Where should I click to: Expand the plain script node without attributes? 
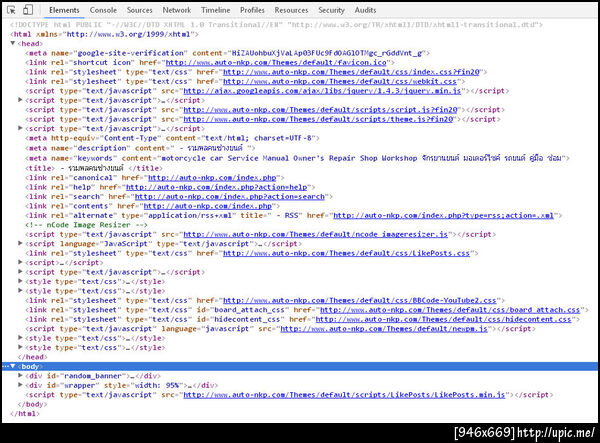click(x=20, y=262)
